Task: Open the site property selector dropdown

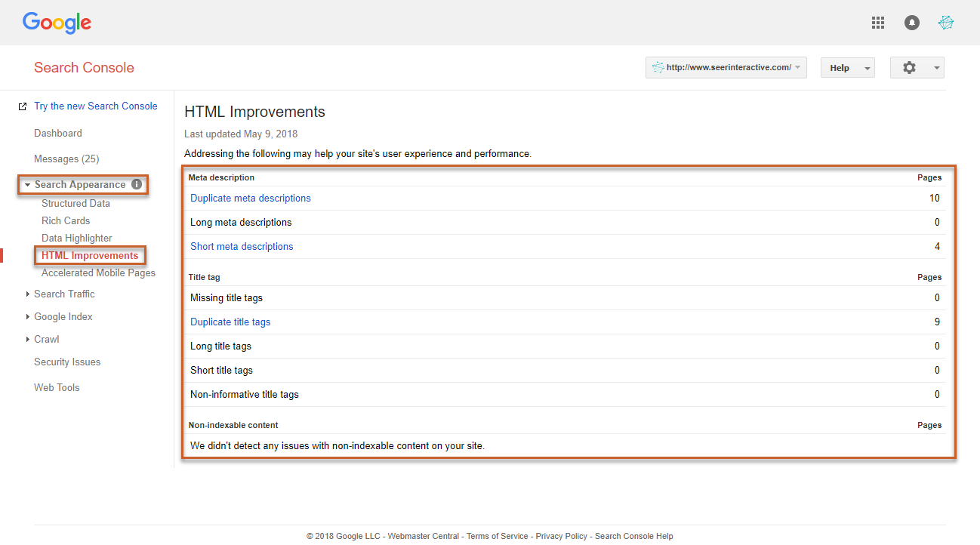Action: coord(726,68)
